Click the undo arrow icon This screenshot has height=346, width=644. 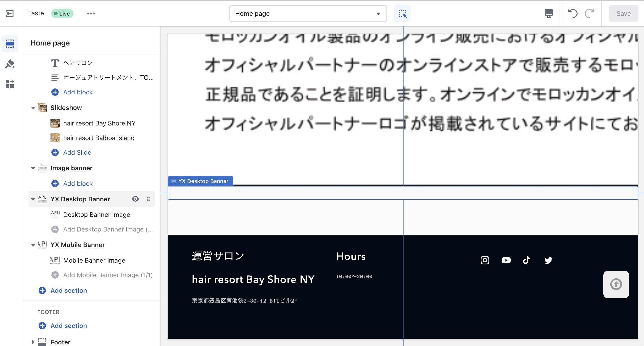tap(573, 13)
